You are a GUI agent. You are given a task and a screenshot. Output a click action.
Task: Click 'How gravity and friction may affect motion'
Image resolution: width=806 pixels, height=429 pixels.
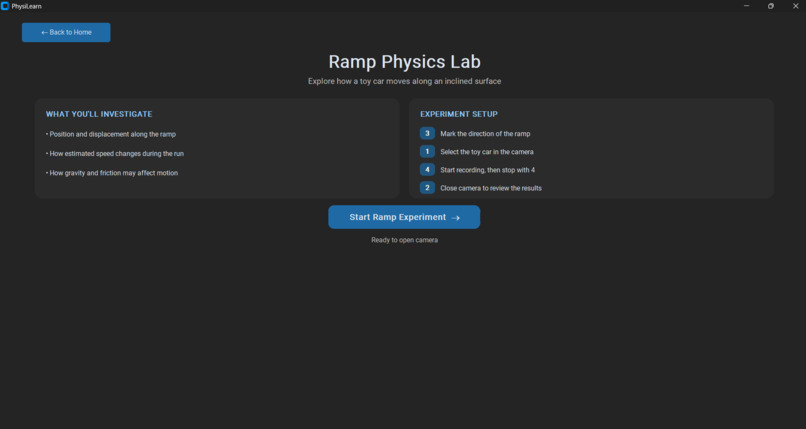(112, 173)
